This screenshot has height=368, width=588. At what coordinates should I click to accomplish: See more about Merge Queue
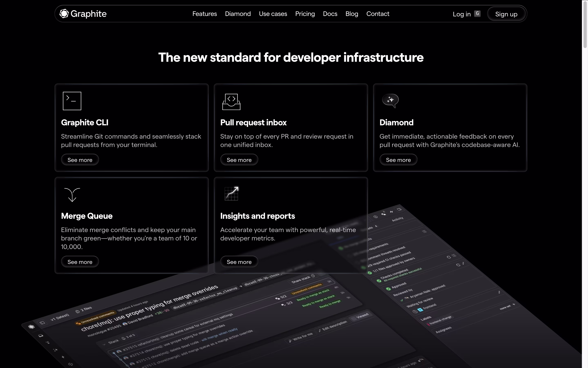click(80, 262)
